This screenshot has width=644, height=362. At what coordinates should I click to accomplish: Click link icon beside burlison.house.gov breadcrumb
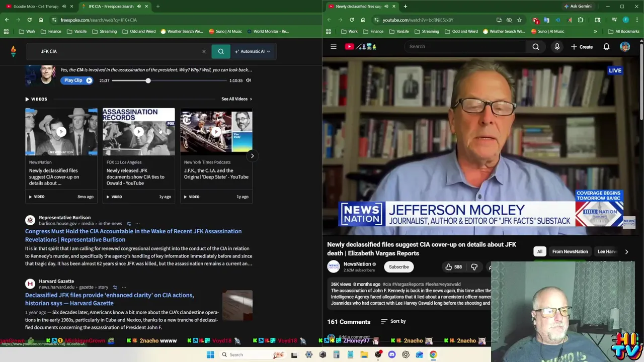pos(129,224)
